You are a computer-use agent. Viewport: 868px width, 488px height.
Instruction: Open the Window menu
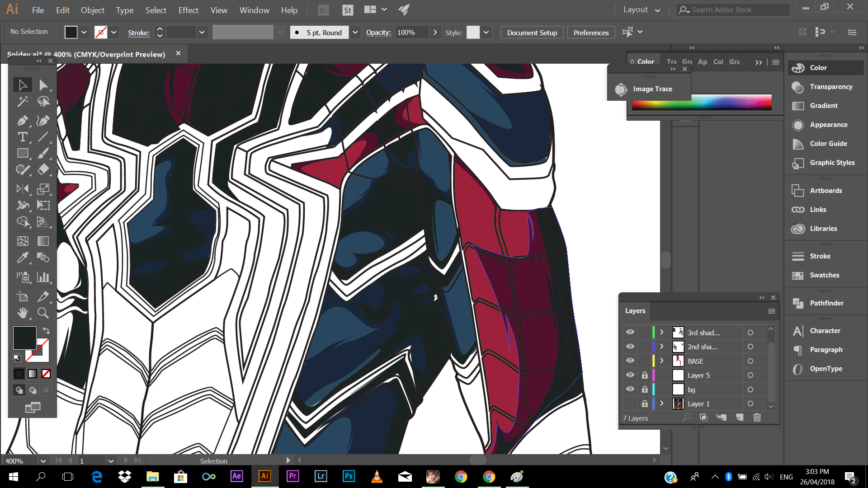click(x=254, y=10)
